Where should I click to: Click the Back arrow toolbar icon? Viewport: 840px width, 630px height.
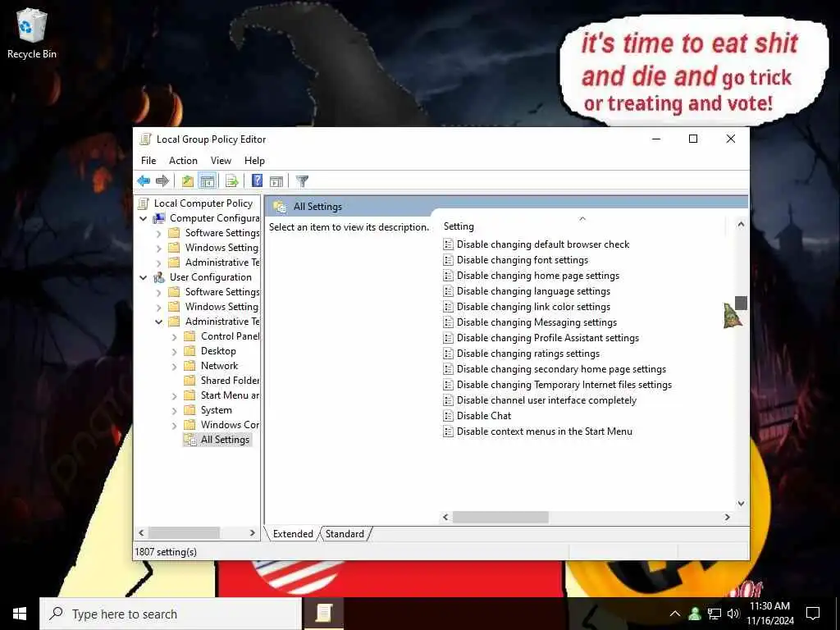[144, 181]
